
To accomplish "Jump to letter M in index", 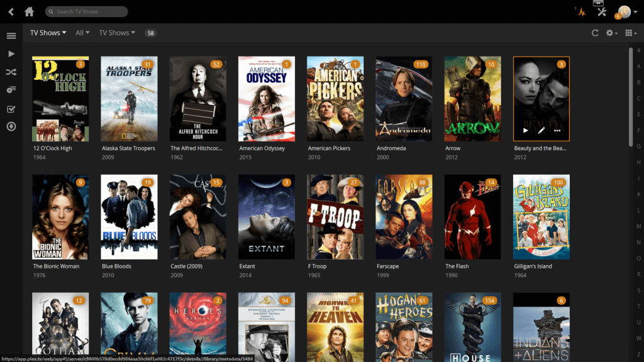I will tap(639, 226).
